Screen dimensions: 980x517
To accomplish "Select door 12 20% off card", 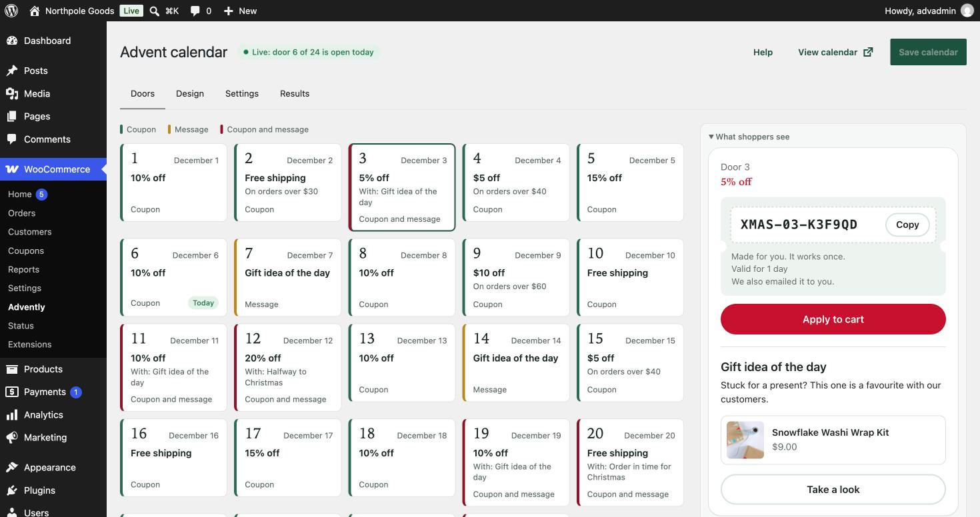I will [x=287, y=368].
